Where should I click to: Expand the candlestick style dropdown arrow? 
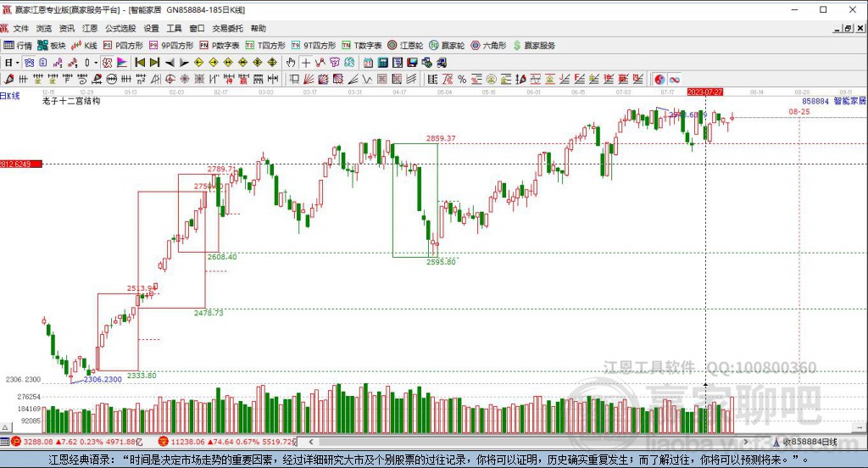click(x=95, y=63)
